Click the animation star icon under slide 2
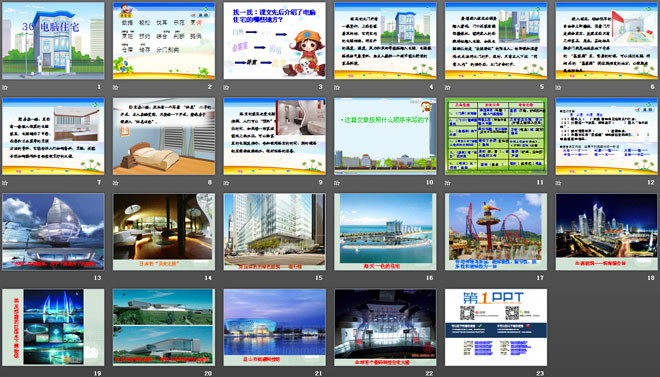660x377 pixels. (116, 87)
